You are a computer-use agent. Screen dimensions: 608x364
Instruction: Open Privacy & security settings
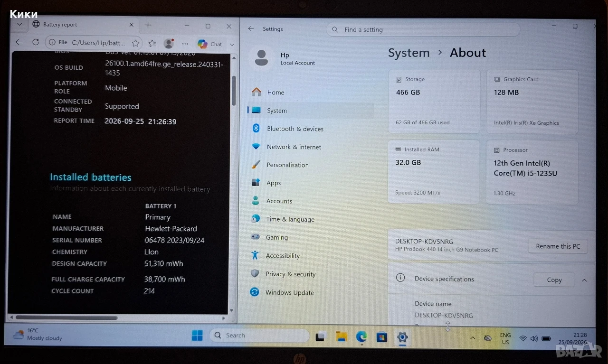point(284,274)
